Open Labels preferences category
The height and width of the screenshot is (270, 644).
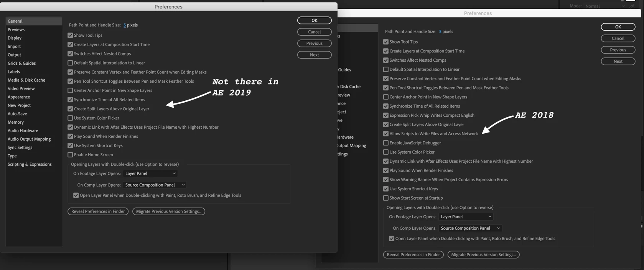14,72
